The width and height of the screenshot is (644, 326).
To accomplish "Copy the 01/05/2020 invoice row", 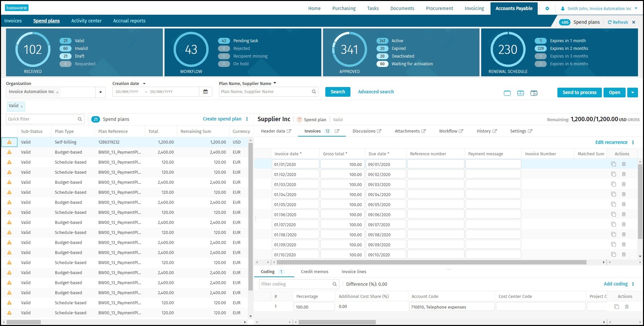I will point(614,204).
